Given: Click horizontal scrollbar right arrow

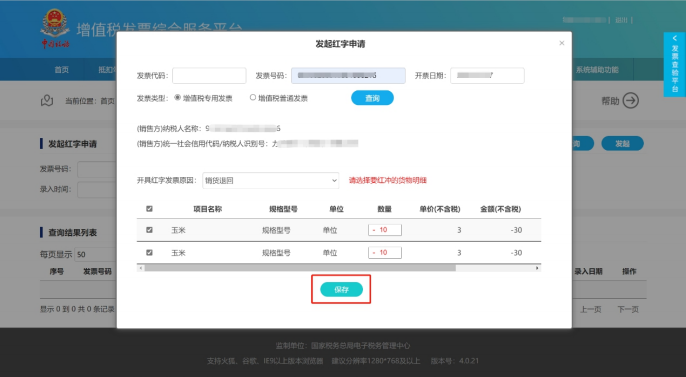Looking at the screenshot, I should pyautogui.click(x=537, y=268).
